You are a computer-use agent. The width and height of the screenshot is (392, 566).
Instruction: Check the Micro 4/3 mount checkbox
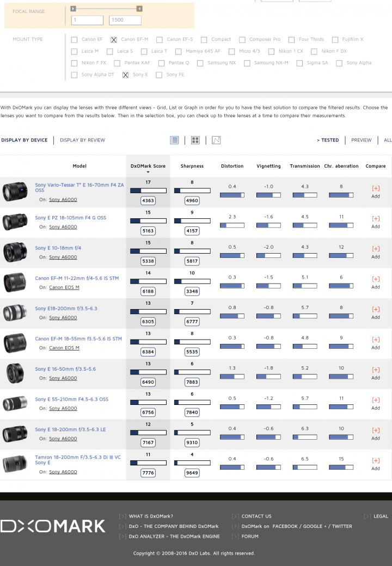coord(232,52)
